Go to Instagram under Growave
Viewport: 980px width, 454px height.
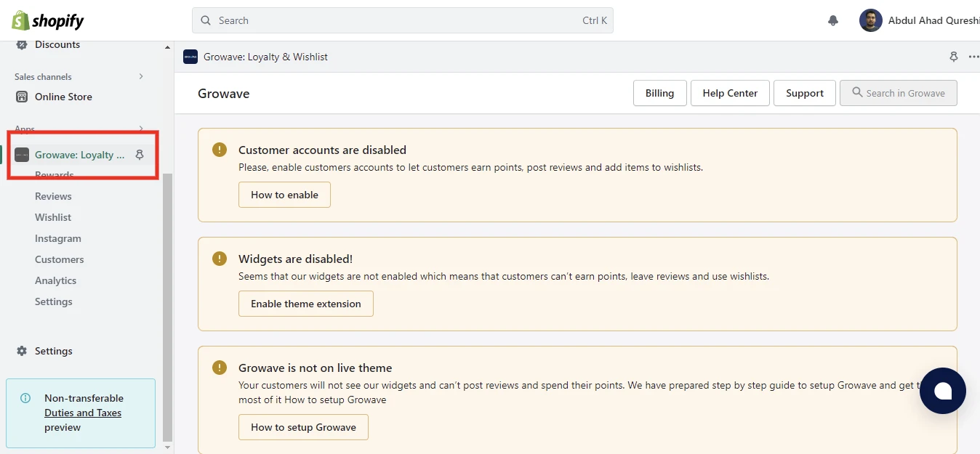click(x=58, y=238)
